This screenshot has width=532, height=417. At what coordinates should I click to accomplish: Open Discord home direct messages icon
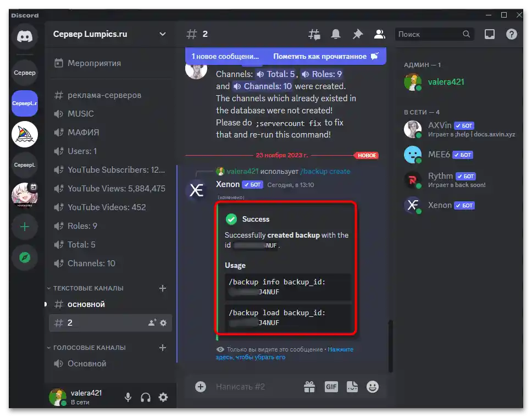[25, 36]
